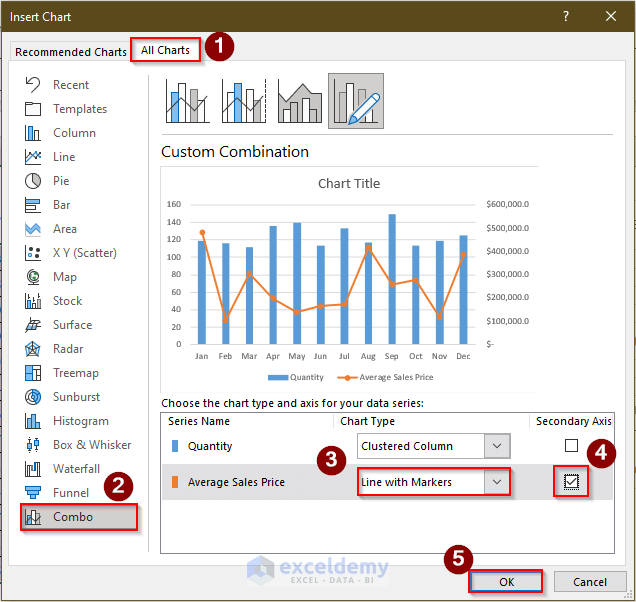The width and height of the screenshot is (636, 602).
Task: Click the Chart Type column header
Action: click(367, 421)
